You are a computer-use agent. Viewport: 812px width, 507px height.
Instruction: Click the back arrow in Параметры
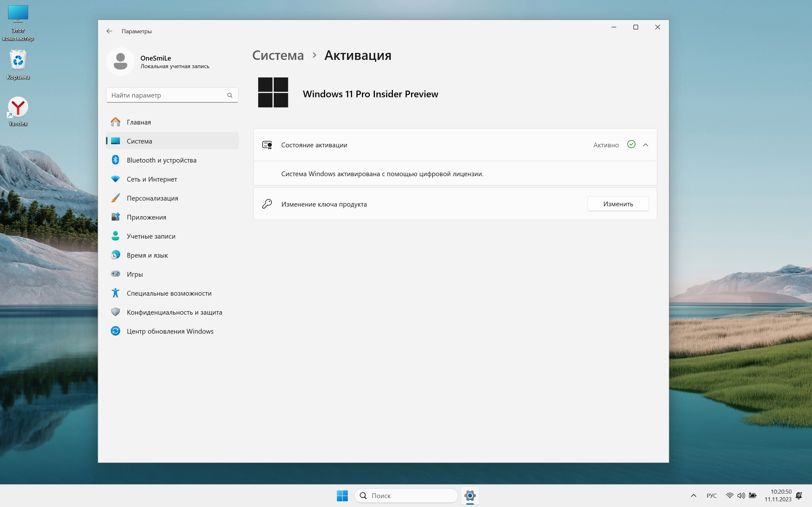point(109,31)
